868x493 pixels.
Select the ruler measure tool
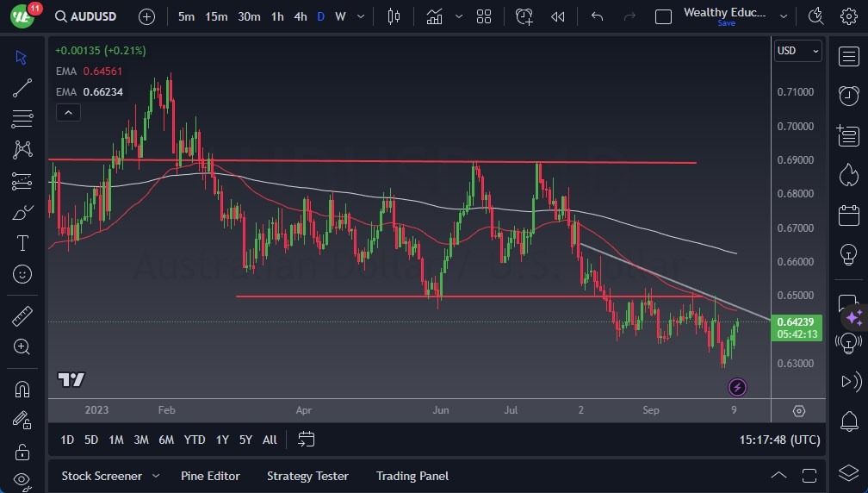point(22,316)
